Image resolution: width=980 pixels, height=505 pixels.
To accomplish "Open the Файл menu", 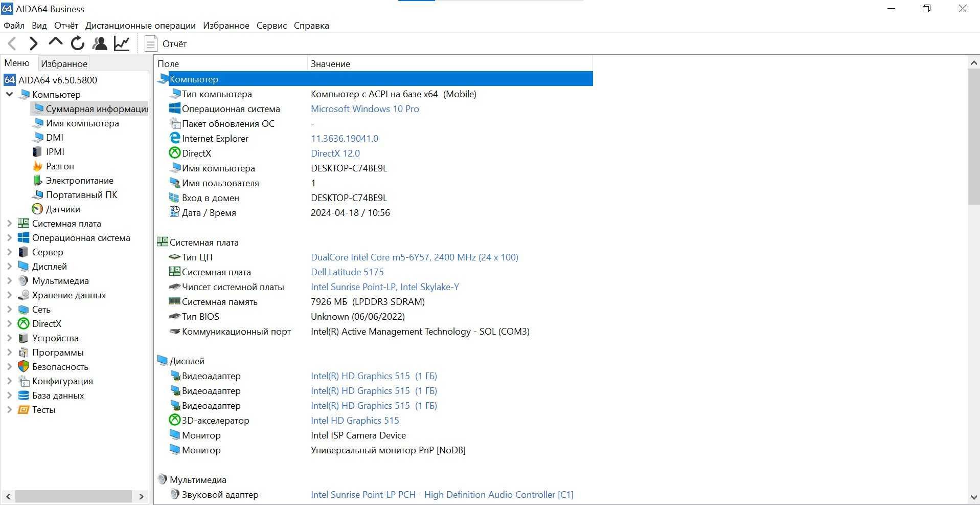I will (14, 26).
